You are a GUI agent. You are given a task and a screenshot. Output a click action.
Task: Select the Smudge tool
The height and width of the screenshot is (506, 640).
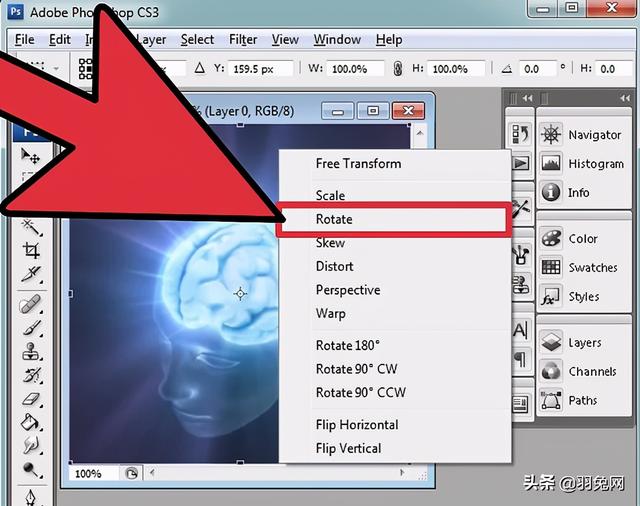(x=31, y=446)
